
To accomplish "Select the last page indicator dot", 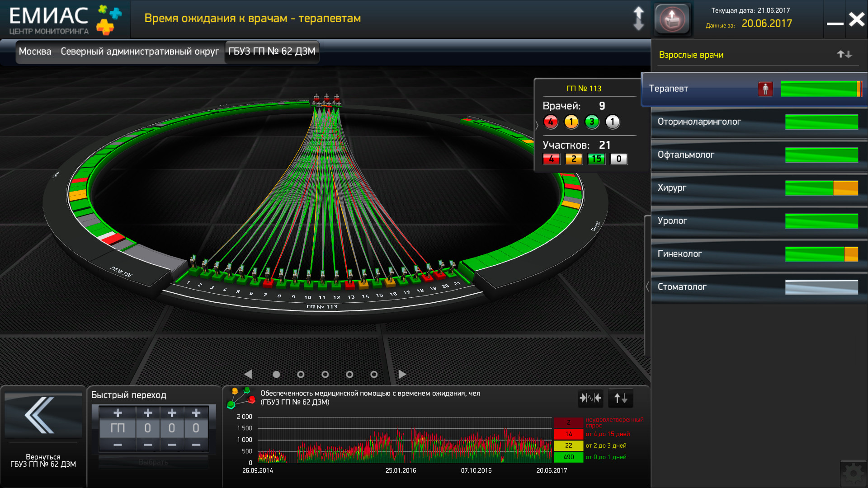I will click(x=374, y=375).
